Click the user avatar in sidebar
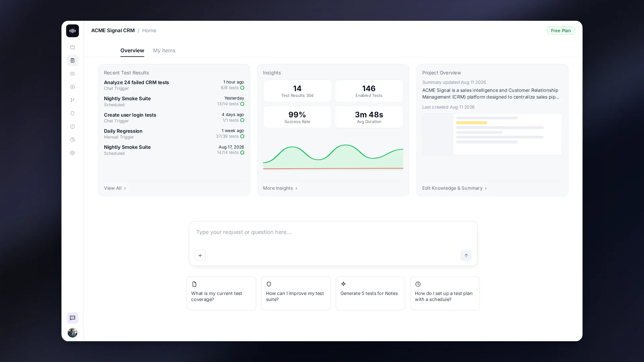Screen dimensions: 644x362 72,333
